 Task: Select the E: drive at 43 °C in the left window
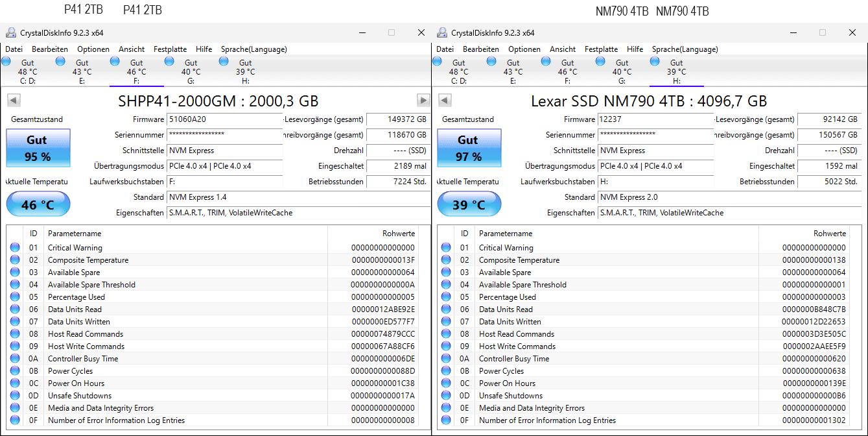[82, 71]
